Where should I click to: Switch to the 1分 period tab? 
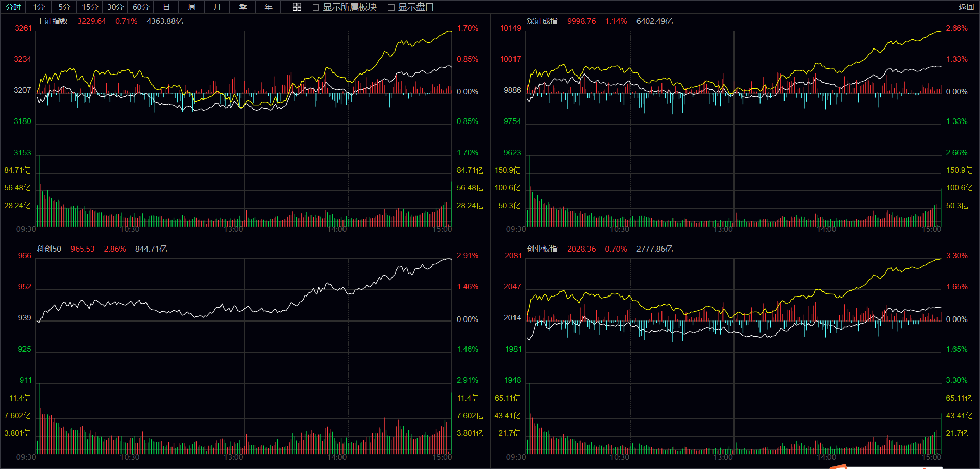pos(39,7)
